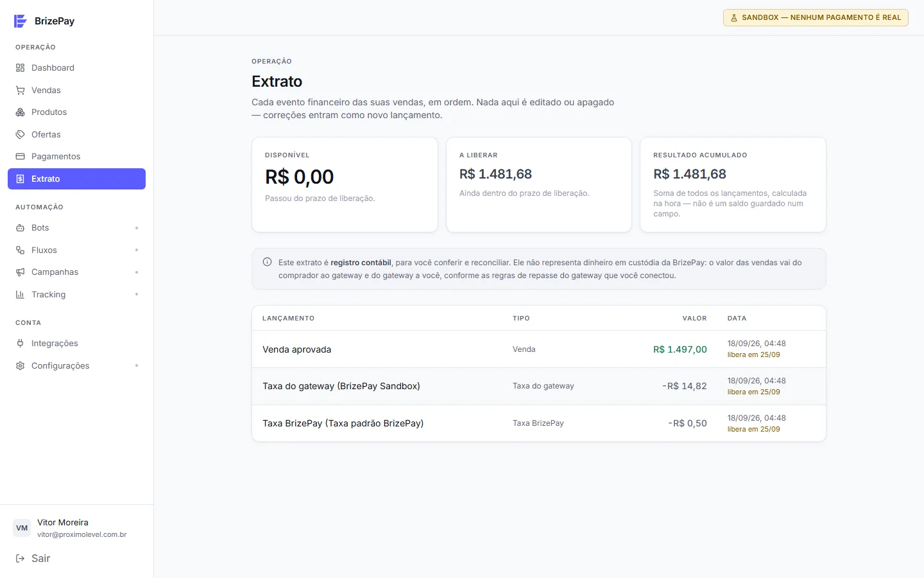
Task: Open Configurações with the gear icon
Action: [21, 366]
